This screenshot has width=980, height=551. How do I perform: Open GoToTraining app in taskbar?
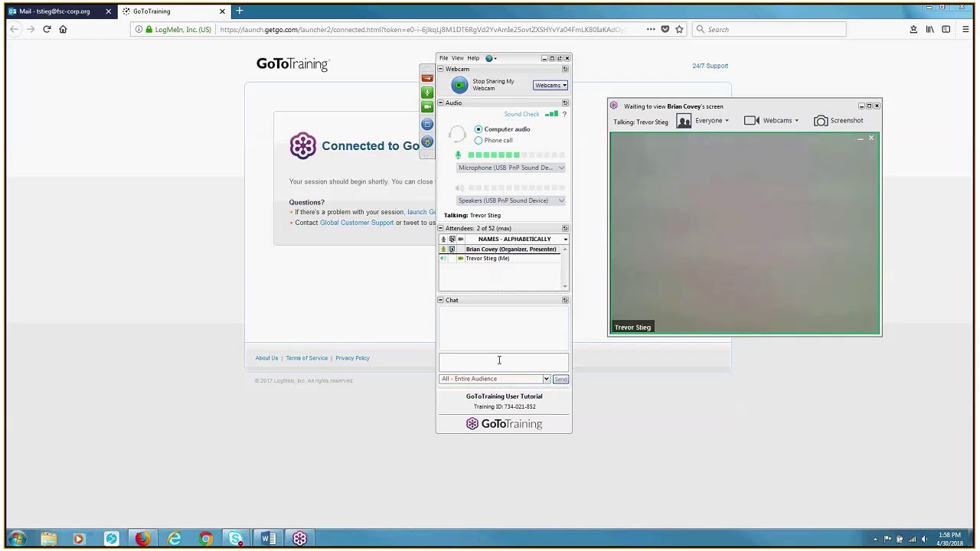click(x=299, y=539)
